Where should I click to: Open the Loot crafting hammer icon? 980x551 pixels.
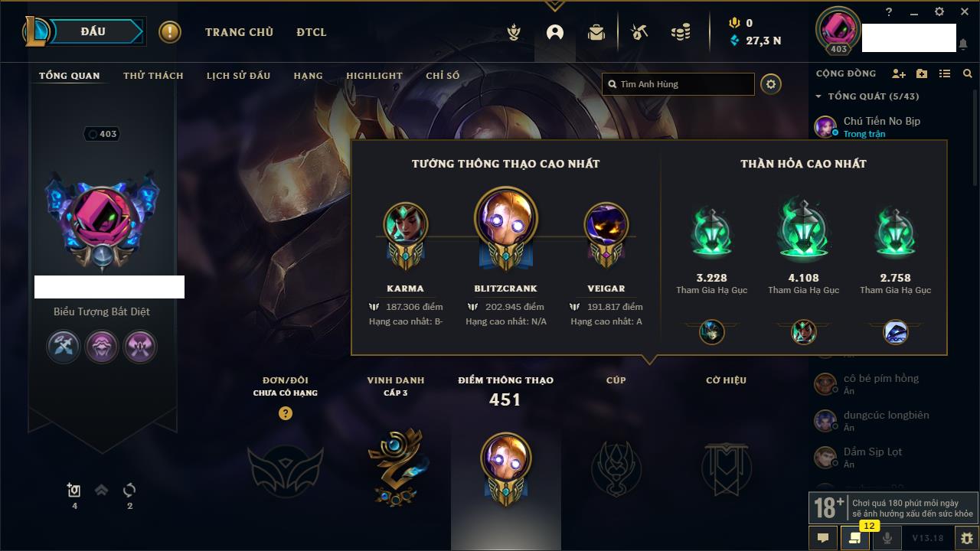tap(639, 32)
